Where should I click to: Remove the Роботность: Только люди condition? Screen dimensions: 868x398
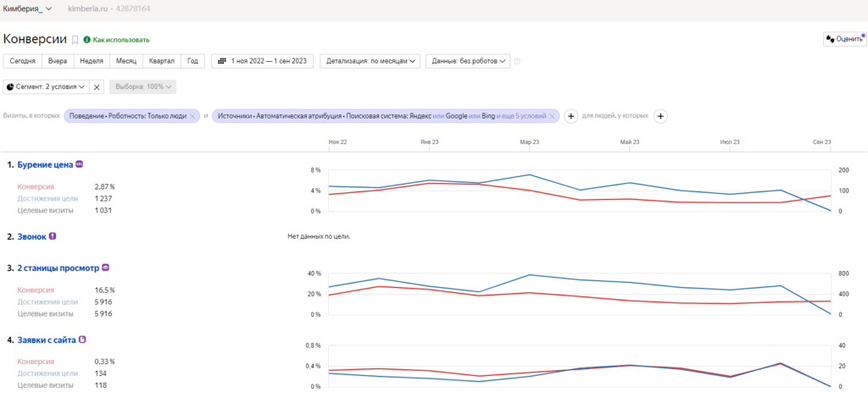[x=192, y=116]
